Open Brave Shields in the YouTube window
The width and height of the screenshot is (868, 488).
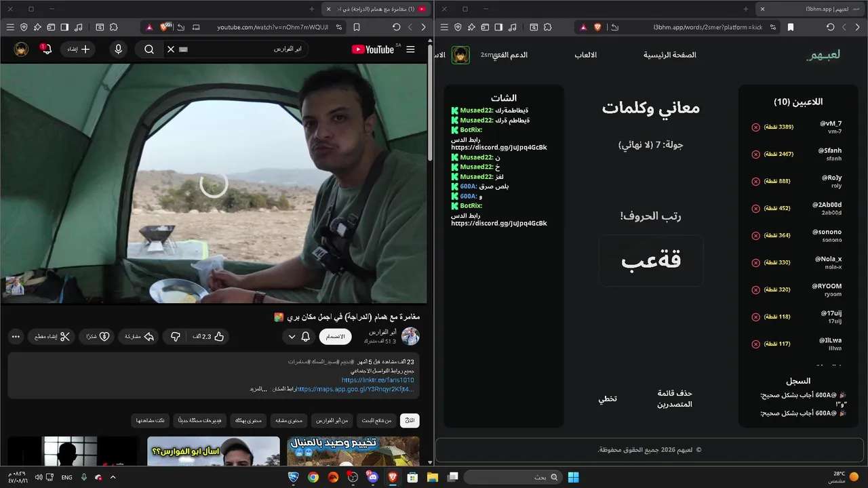(164, 27)
